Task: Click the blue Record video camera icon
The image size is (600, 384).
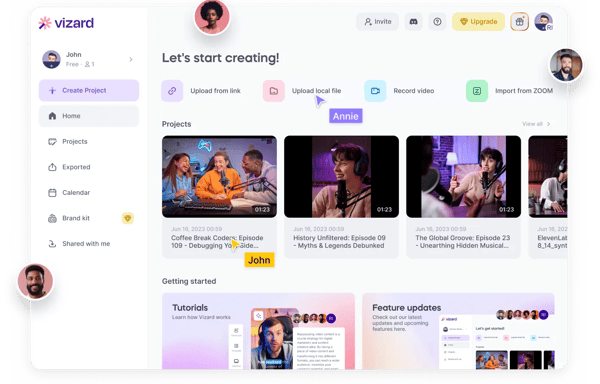Action: pos(375,91)
